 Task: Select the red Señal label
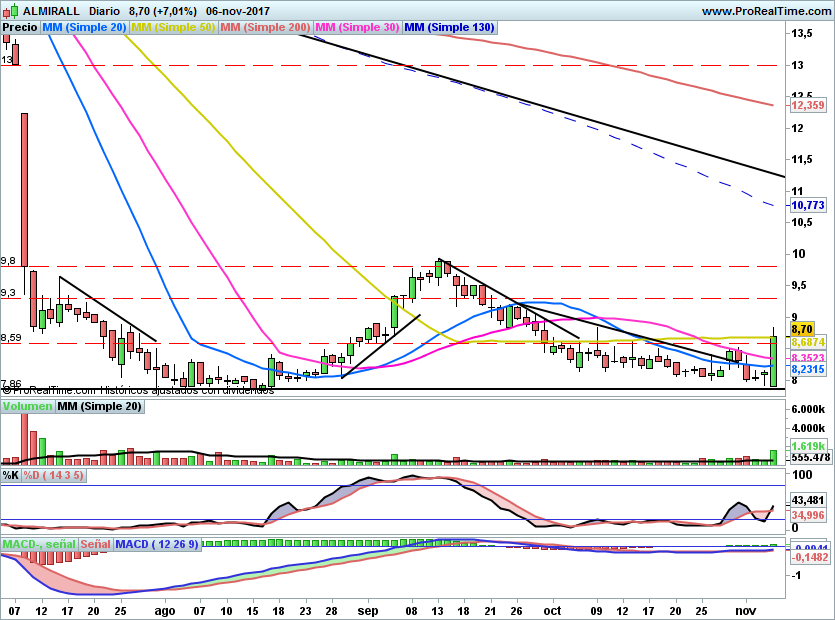(x=95, y=544)
